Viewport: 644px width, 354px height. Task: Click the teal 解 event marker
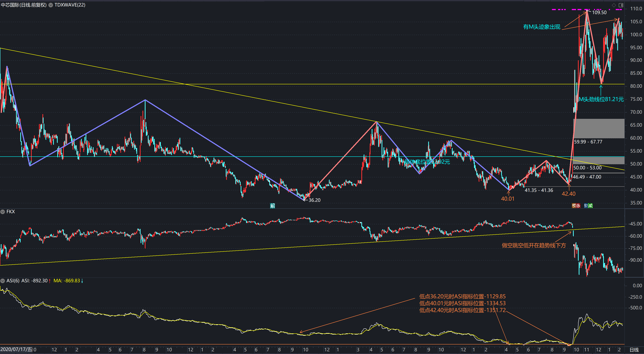pos(273,206)
